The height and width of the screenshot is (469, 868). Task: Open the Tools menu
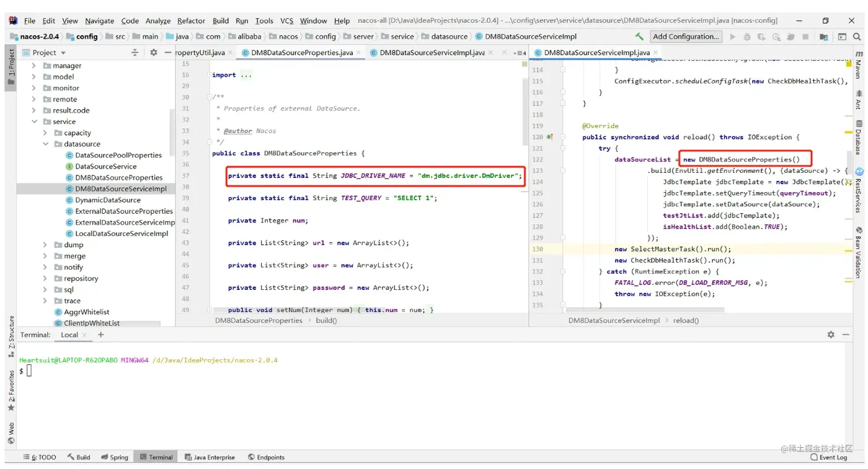(x=264, y=20)
